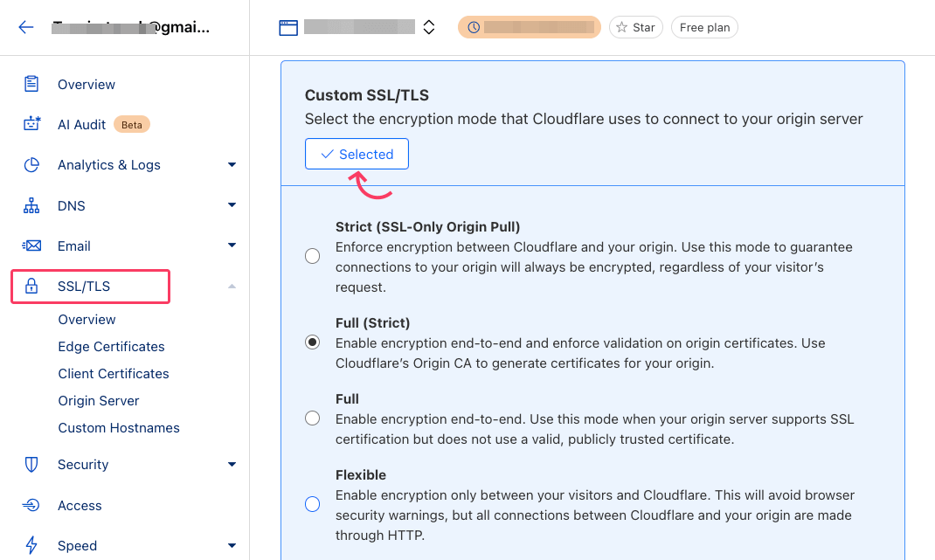Click the account email at top left
The width and height of the screenshot is (935, 560).
pyautogui.click(x=131, y=27)
